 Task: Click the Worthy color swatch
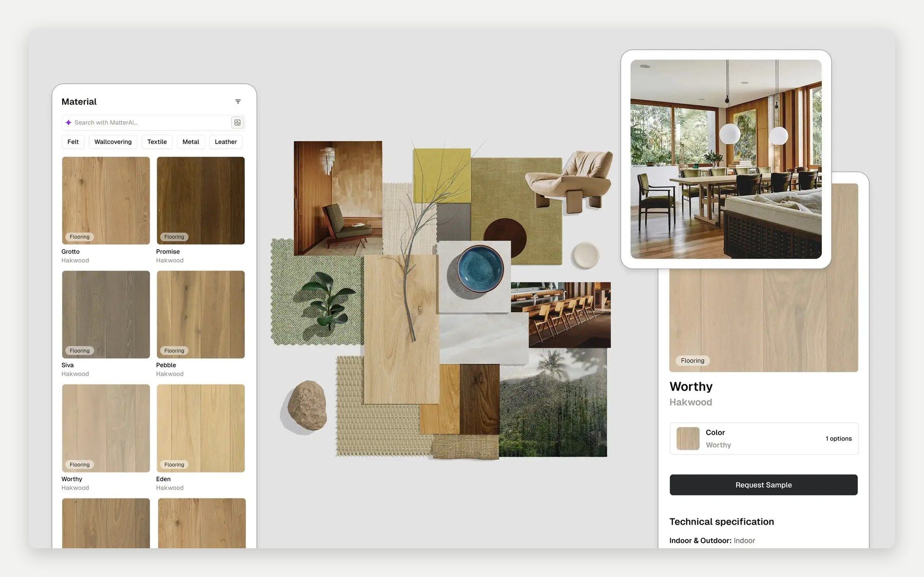[x=688, y=438]
